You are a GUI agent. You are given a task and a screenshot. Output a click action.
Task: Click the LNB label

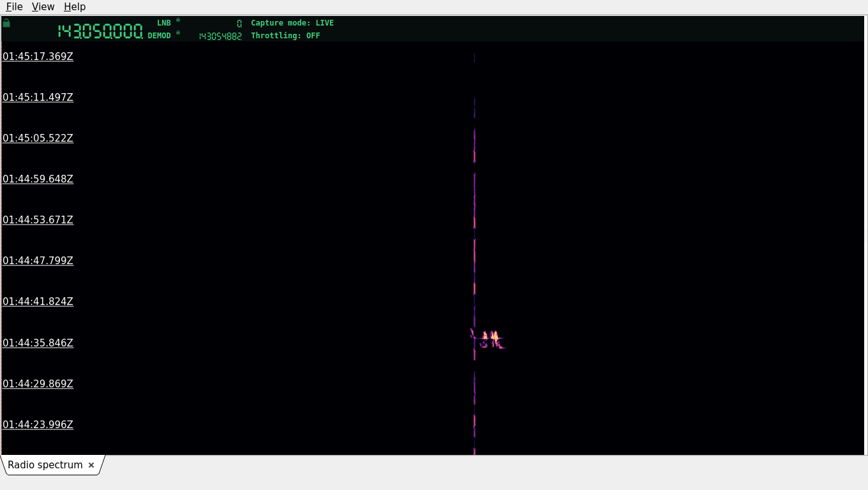(x=164, y=23)
